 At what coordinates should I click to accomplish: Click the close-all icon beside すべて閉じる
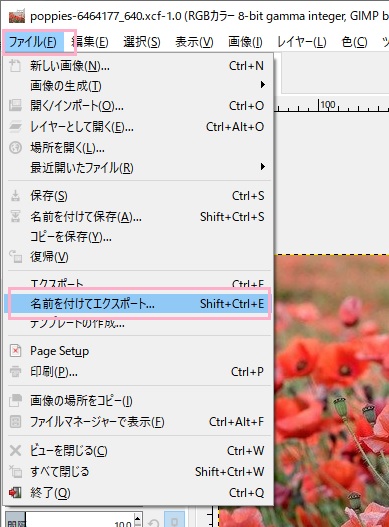coord(15,471)
